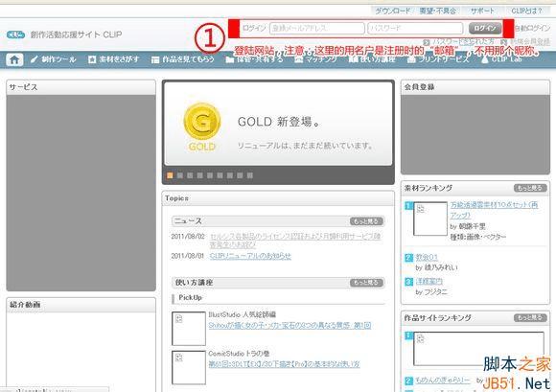Go to the Home icon in navigation bar
Image resolution: width=556 pixels, height=392 pixels.
(14, 59)
